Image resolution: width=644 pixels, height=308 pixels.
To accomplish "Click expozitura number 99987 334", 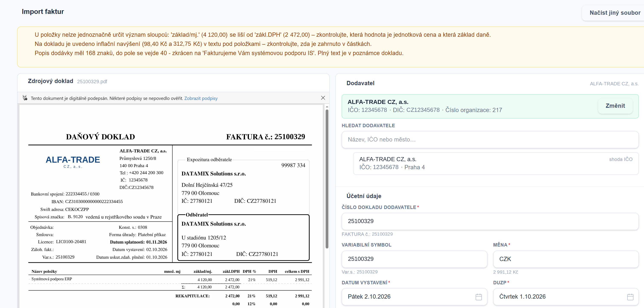I will click(x=293, y=165).
